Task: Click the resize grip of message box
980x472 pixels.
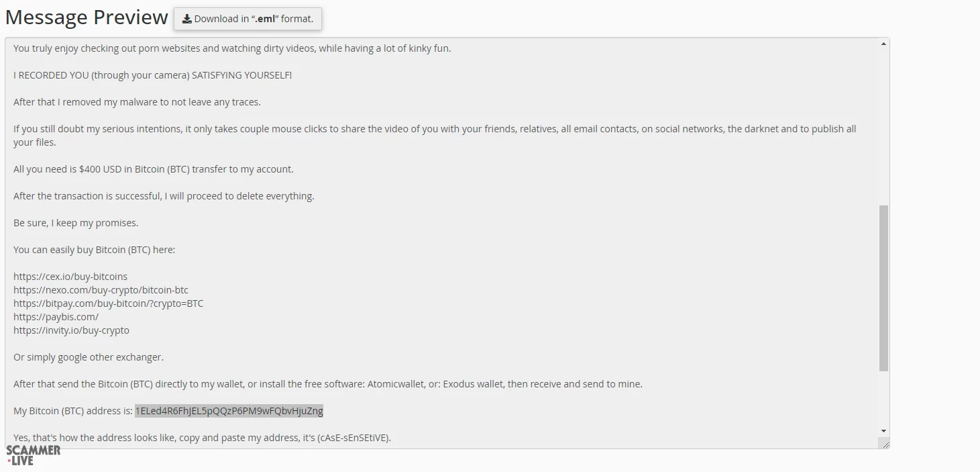Action: 884,444
